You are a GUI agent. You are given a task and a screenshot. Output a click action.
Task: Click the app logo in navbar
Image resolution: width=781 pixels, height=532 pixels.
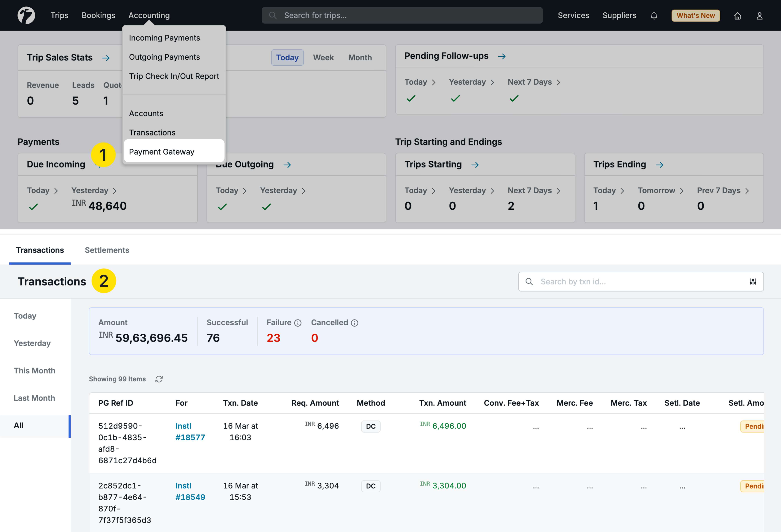click(x=26, y=15)
